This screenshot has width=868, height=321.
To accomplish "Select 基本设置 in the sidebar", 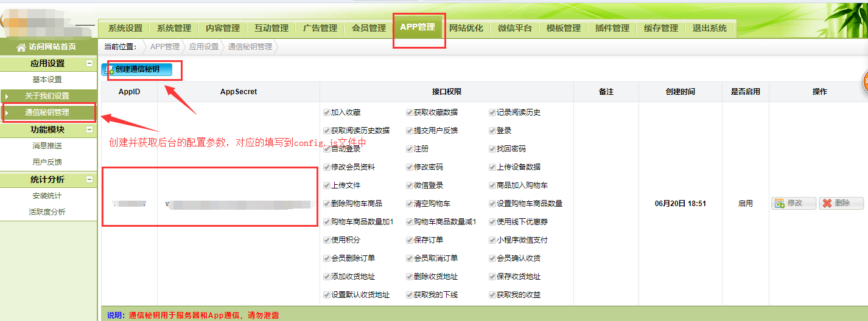I will [x=47, y=80].
